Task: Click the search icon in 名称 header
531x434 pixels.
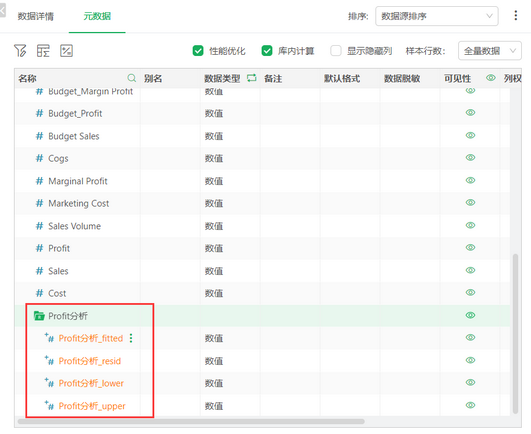Action: tap(132, 78)
